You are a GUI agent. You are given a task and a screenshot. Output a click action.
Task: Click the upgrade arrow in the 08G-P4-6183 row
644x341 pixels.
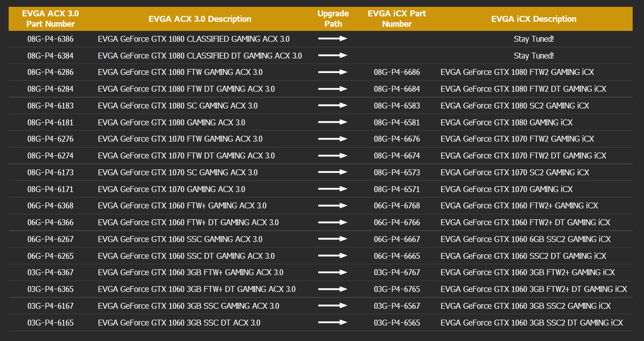click(333, 105)
